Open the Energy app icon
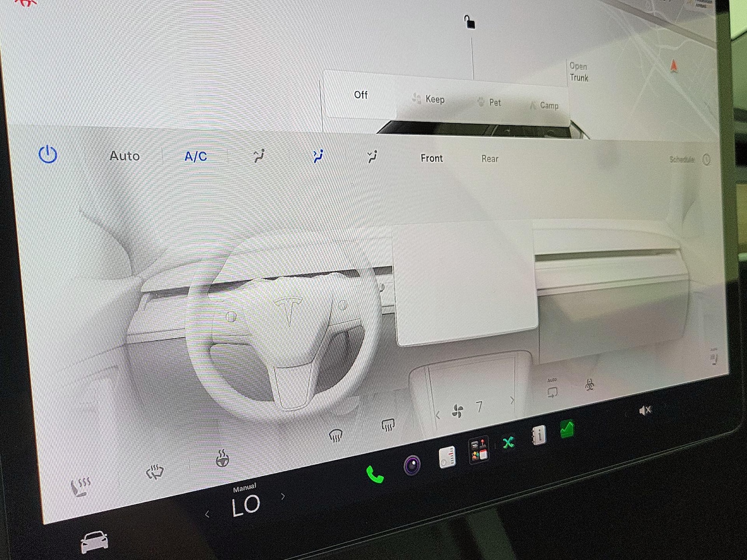Image resolution: width=747 pixels, height=560 pixels. 447,457
